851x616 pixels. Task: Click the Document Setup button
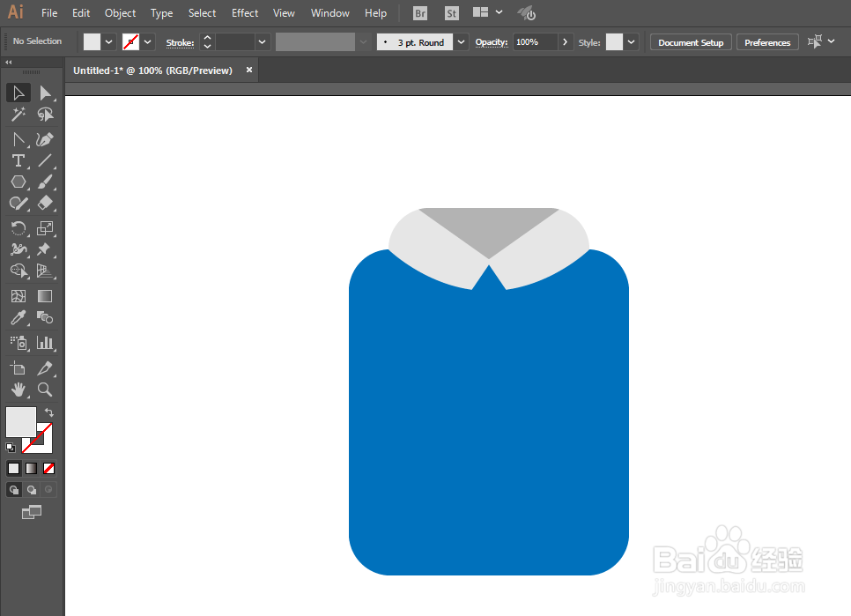(691, 42)
